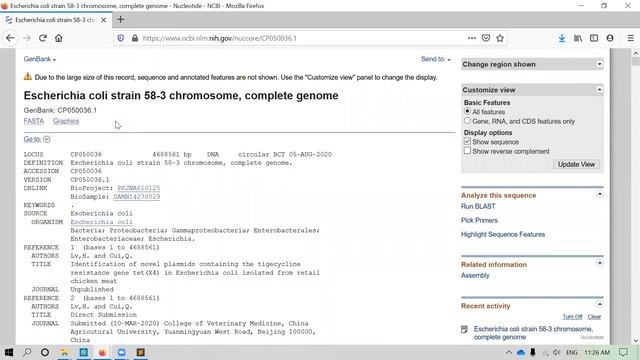The width and height of the screenshot is (640, 360).
Task: Select the Escherichia coli browser tab
Action: 55,20
